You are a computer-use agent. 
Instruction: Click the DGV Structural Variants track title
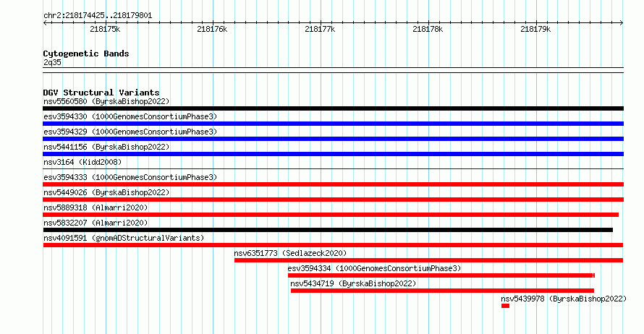(x=101, y=93)
